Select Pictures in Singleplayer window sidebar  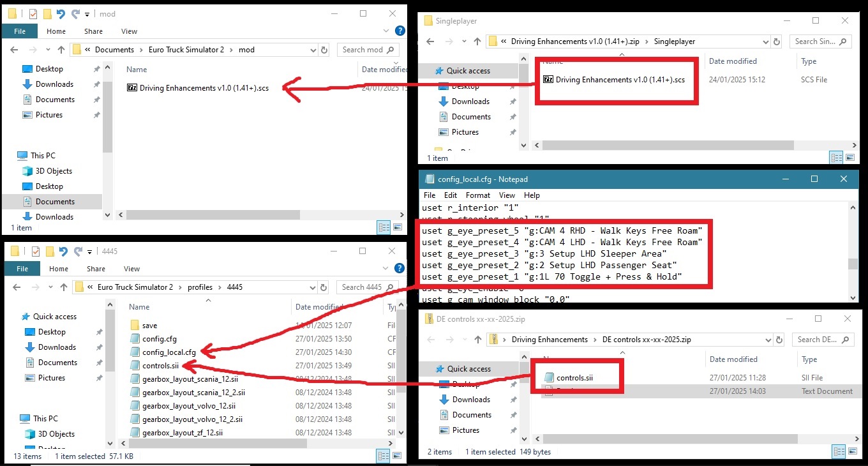[x=465, y=132]
